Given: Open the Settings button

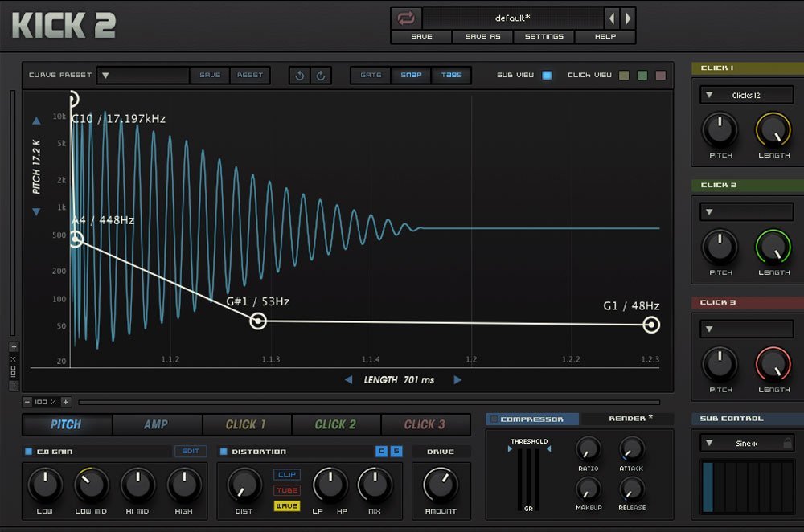Looking at the screenshot, I should click(544, 36).
